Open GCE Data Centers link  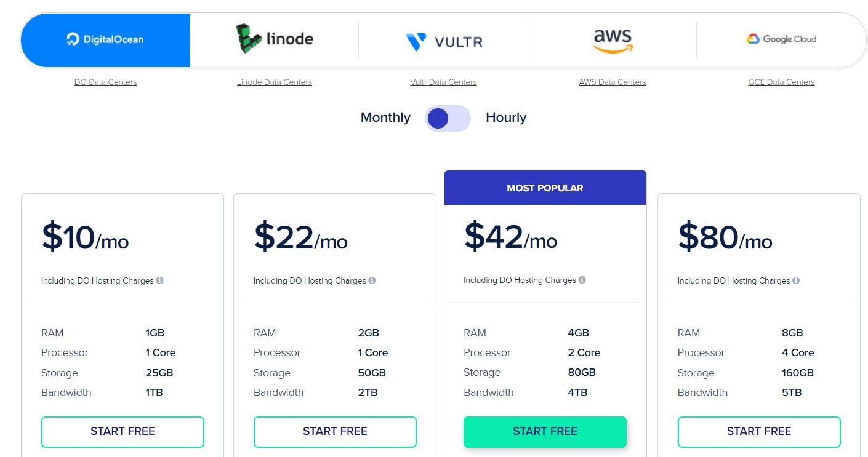781,82
